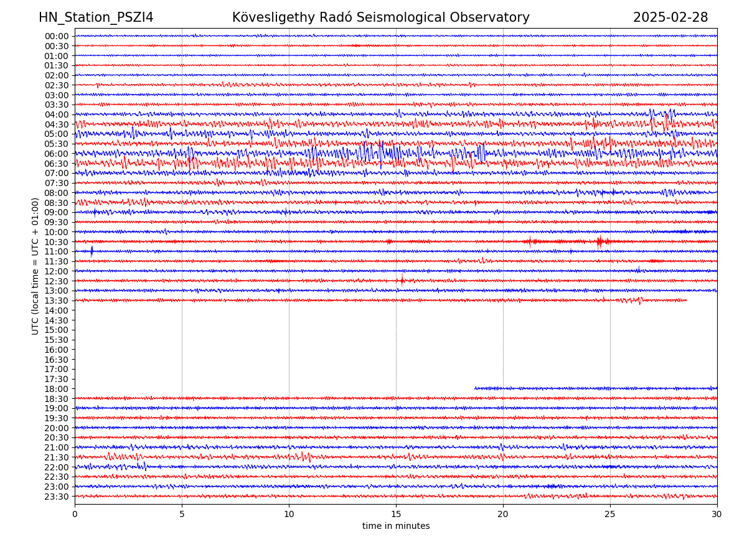Screen dimensions: 747x560
Task: Click the UTC local time y-axis label
Action: (x=35, y=266)
